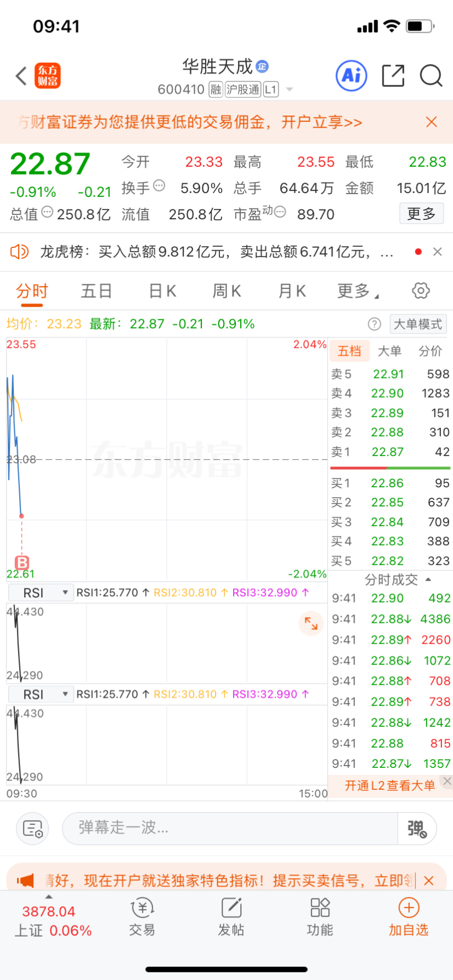Open the 功能 functions icon
This screenshot has width=453, height=980.
320,918
